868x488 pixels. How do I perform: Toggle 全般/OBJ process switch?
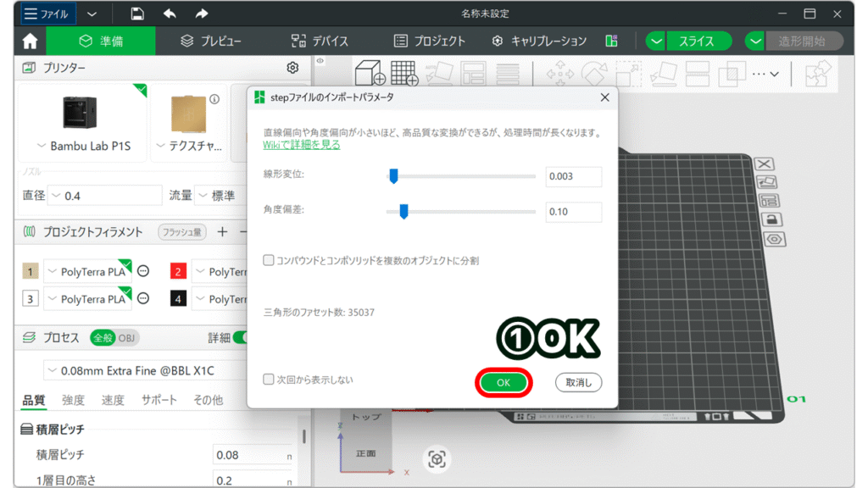(114, 337)
